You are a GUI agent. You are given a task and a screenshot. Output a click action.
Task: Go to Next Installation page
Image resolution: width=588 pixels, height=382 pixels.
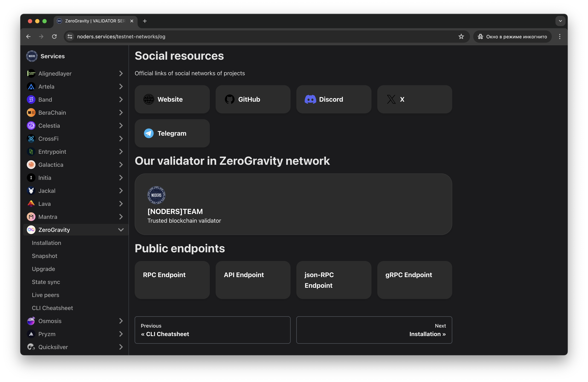coord(374,330)
